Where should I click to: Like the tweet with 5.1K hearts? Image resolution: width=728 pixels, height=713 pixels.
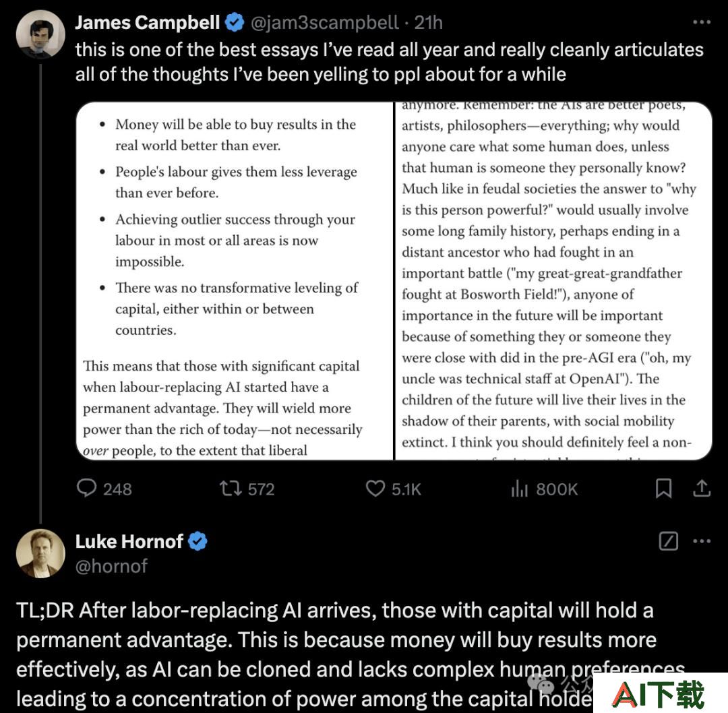[393, 489]
